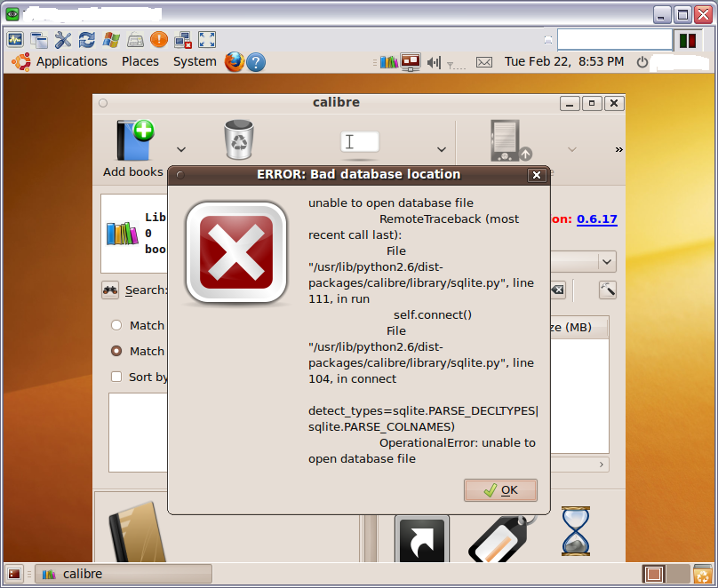718x588 pixels.
Task: Click the binoculars search icon
Action: pos(110,290)
